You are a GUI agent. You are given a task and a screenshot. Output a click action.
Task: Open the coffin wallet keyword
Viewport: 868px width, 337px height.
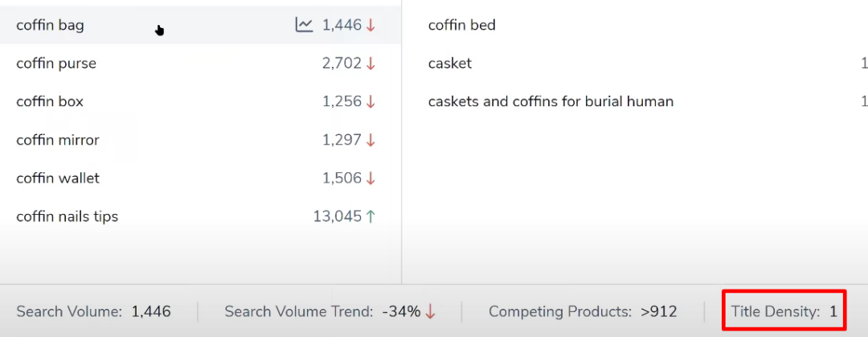58,178
